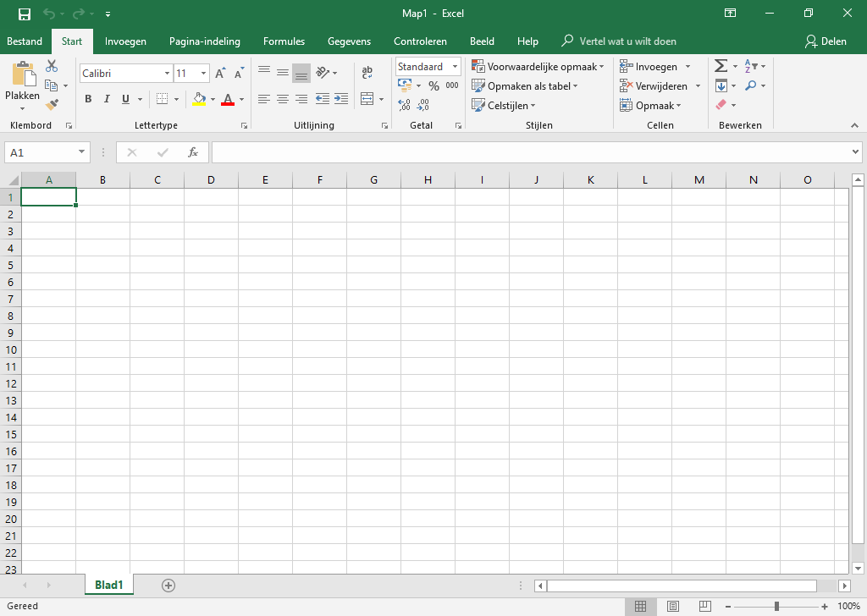Screen dimensions: 867x616
Task: Expand the formula bar chevron
Action: [x=855, y=152]
